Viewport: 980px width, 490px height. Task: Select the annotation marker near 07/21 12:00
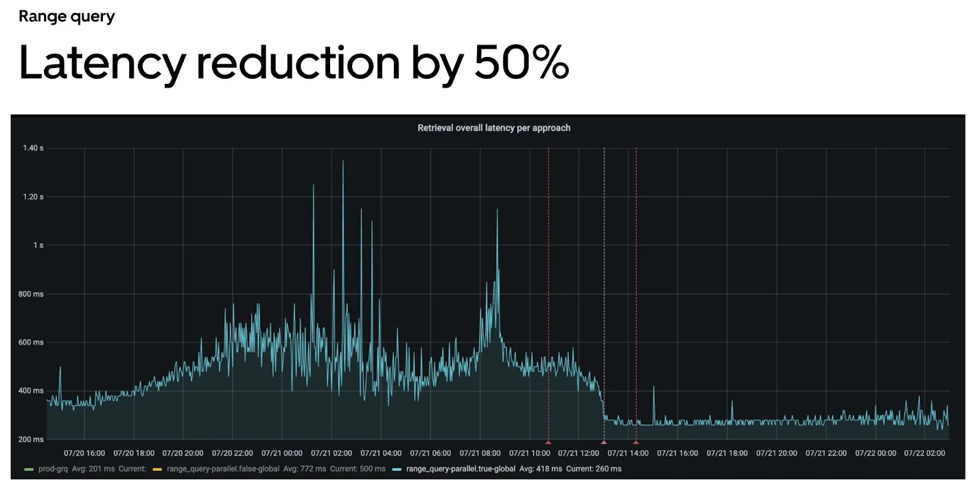[604, 442]
